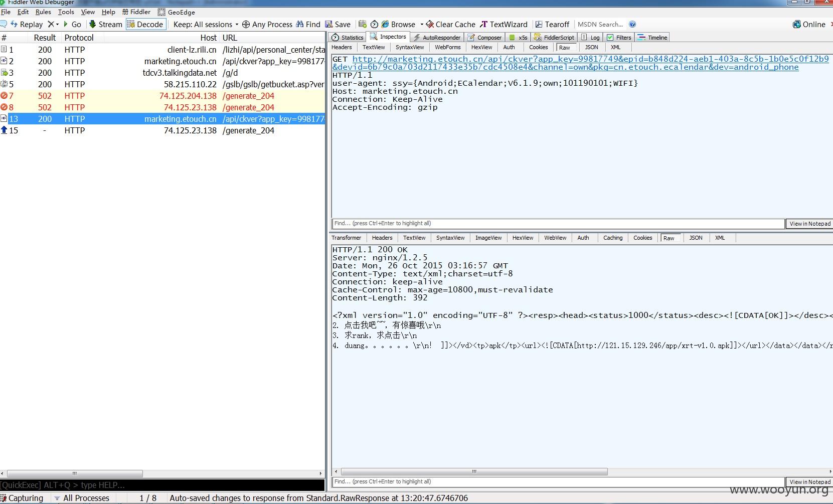This screenshot has width=833, height=504.
Task: Open help via blue question icon
Action: 632,24
